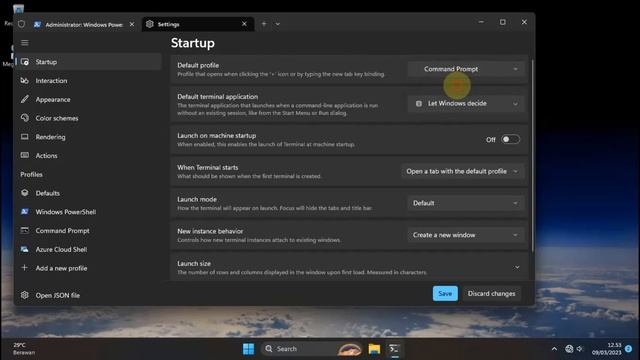Screen dimensions: 640x360
Task: Click the Startup page title
Action: click(x=193, y=43)
